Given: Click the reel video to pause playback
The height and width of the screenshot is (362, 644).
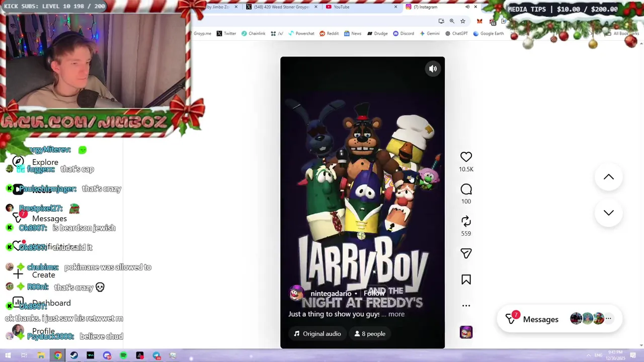Looking at the screenshot, I should (362, 202).
